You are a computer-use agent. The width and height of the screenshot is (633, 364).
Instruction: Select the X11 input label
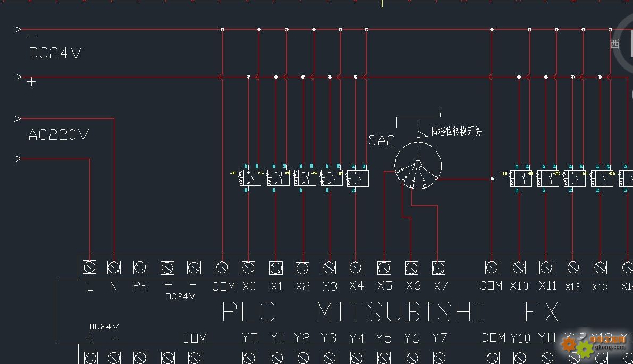(x=547, y=286)
